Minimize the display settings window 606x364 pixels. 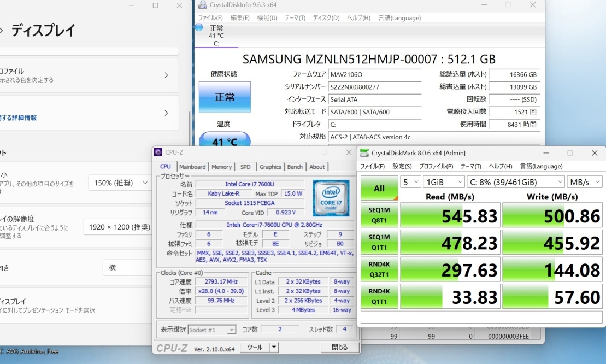click(131, 5)
